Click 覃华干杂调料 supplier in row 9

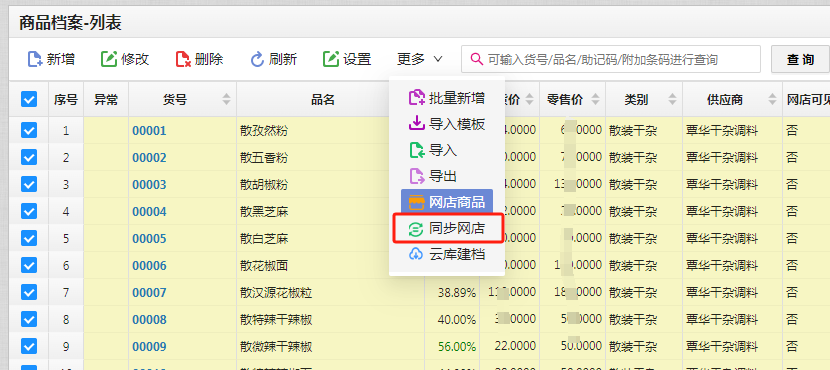[x=732, y=347]
